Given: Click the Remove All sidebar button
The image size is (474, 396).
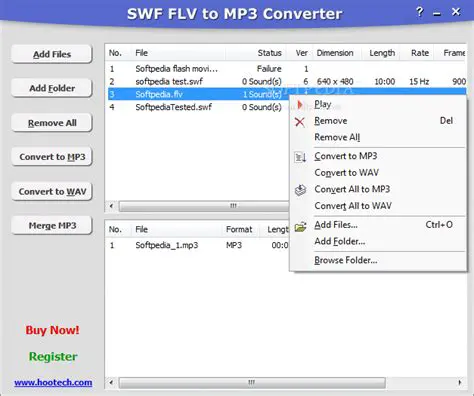Looking at the screenshot, I should (52, 123).
